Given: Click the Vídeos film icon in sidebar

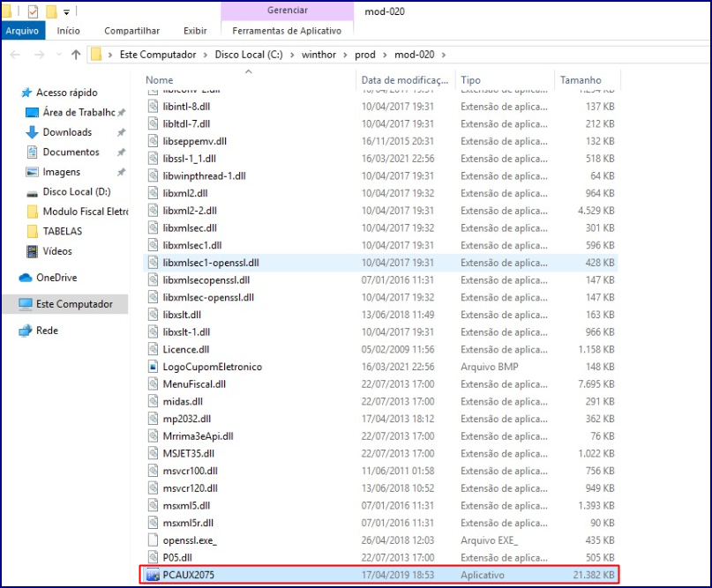Looking at the screenshot, I should 32,251.
